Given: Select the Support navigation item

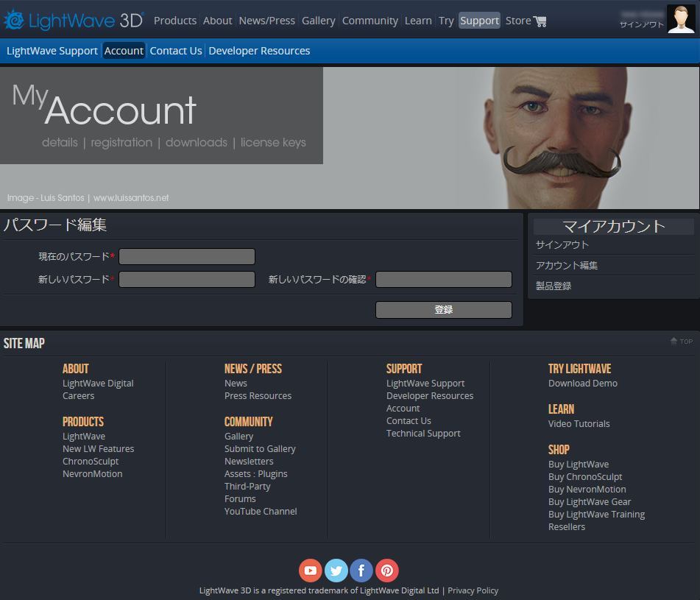Looking at the screenshot, I should [479, 21].
